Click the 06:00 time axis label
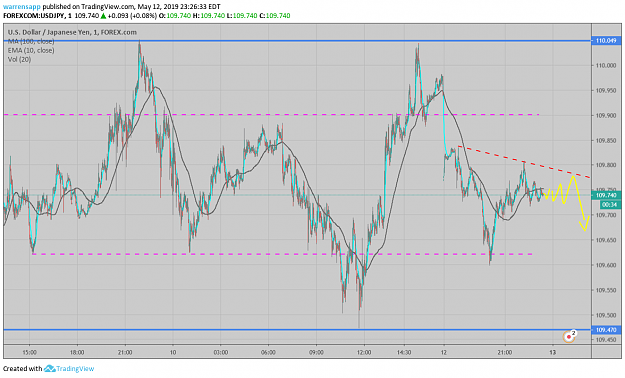 [268, 352]
